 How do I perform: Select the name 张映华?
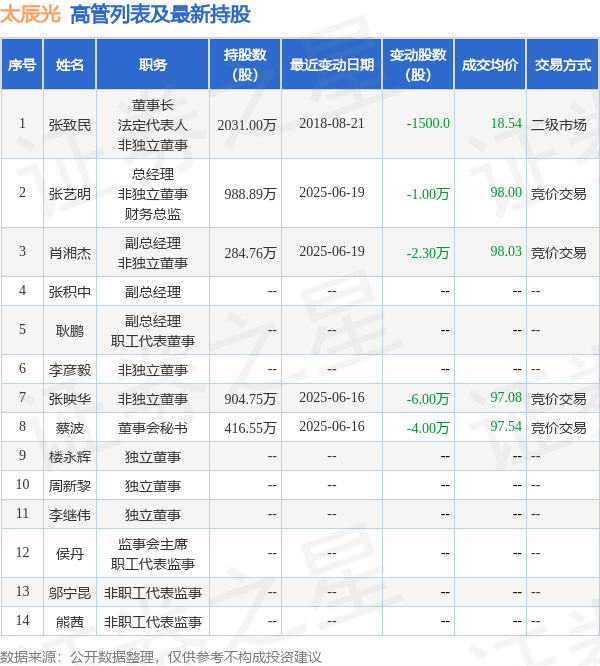pyautogui.click(x=70, y=399)
